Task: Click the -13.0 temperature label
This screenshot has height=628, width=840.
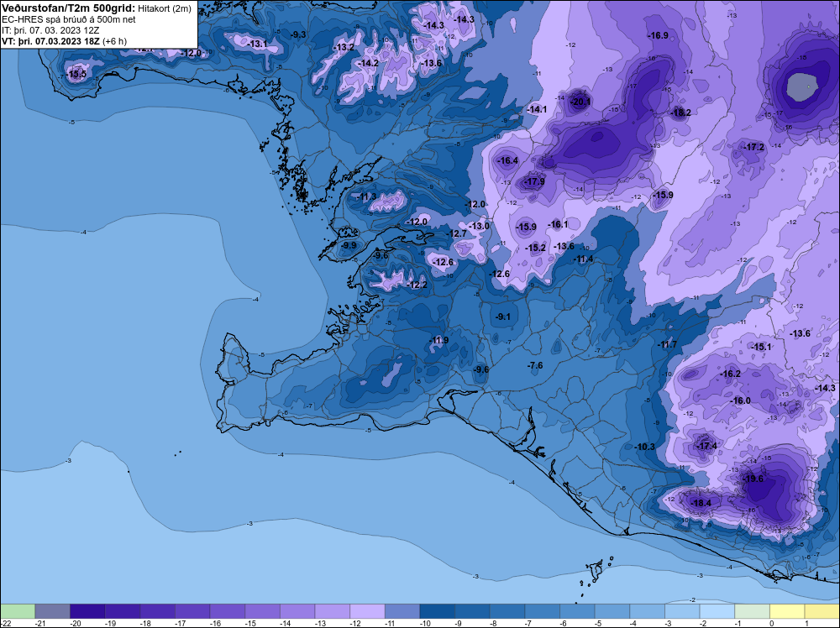Action: (479, 226)
